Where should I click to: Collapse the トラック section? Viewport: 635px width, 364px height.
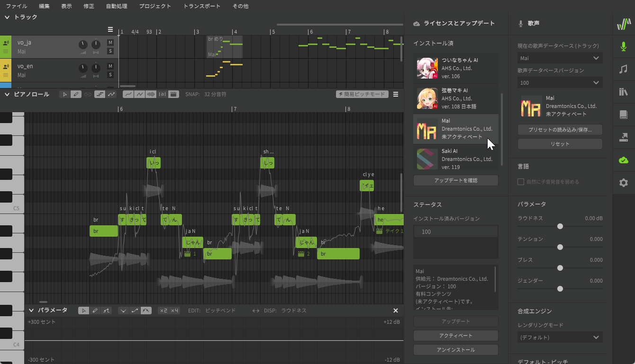pyautogui.click(x=7, y=17)
